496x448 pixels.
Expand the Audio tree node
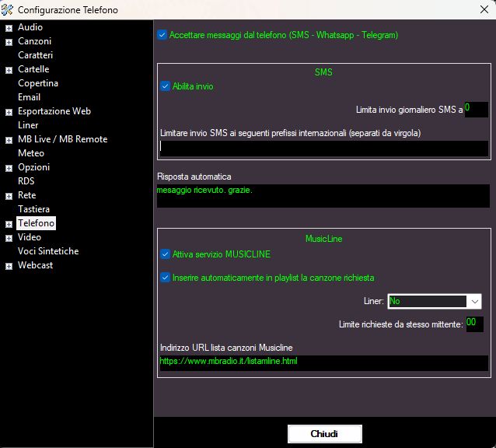pos(9,27)
